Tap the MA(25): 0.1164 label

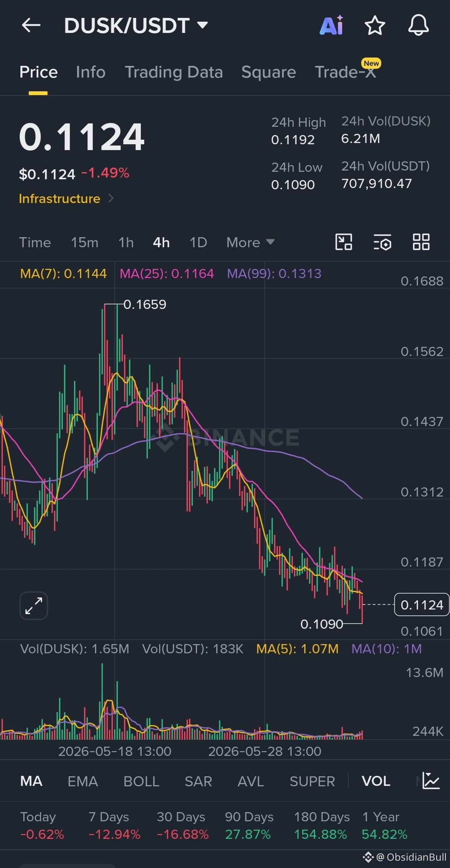[x=167, y=273]
